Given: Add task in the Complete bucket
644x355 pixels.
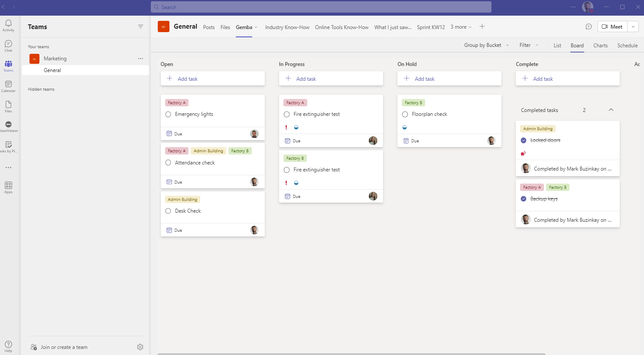Looking at the screenshot, I should tap(568, 79).
